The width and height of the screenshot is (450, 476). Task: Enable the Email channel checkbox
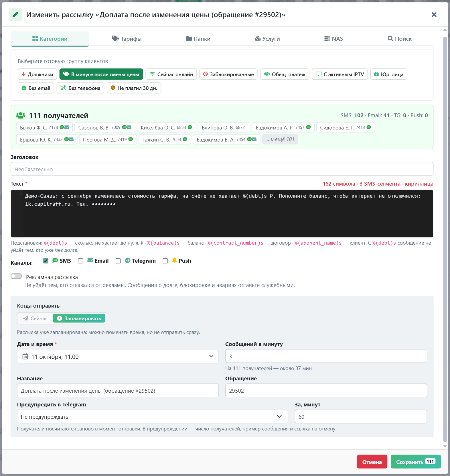pos(80,261)
